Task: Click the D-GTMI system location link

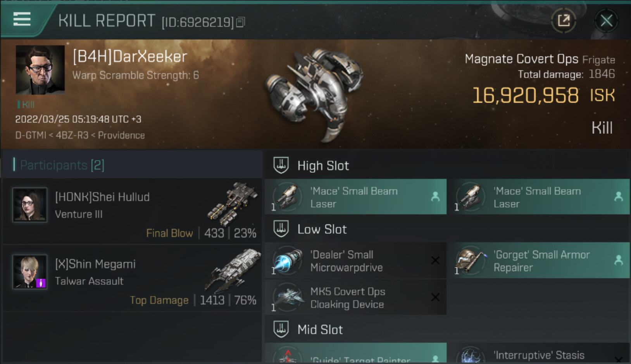Action: pos(30,136)
